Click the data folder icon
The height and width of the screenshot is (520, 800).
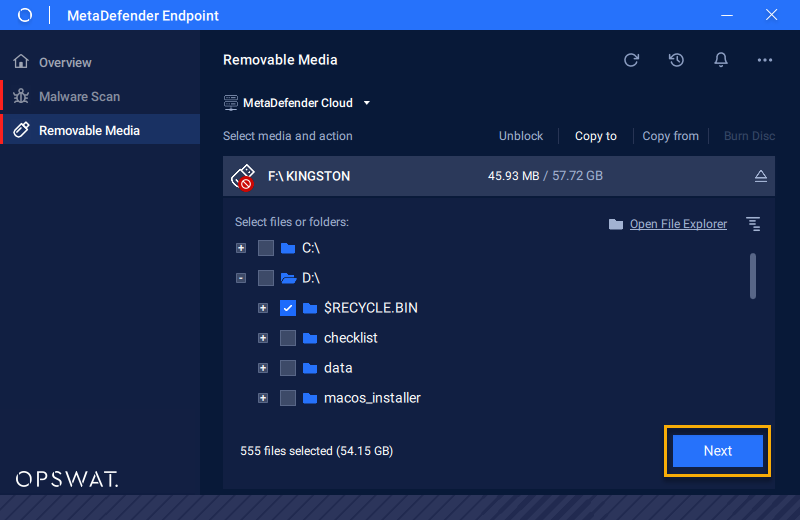click(x=310, y=368)
